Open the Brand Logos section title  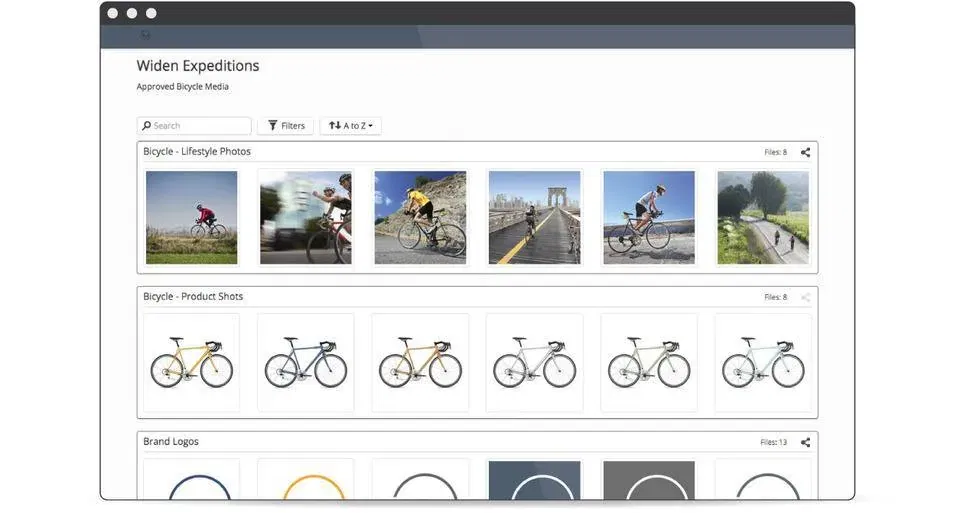171,442
